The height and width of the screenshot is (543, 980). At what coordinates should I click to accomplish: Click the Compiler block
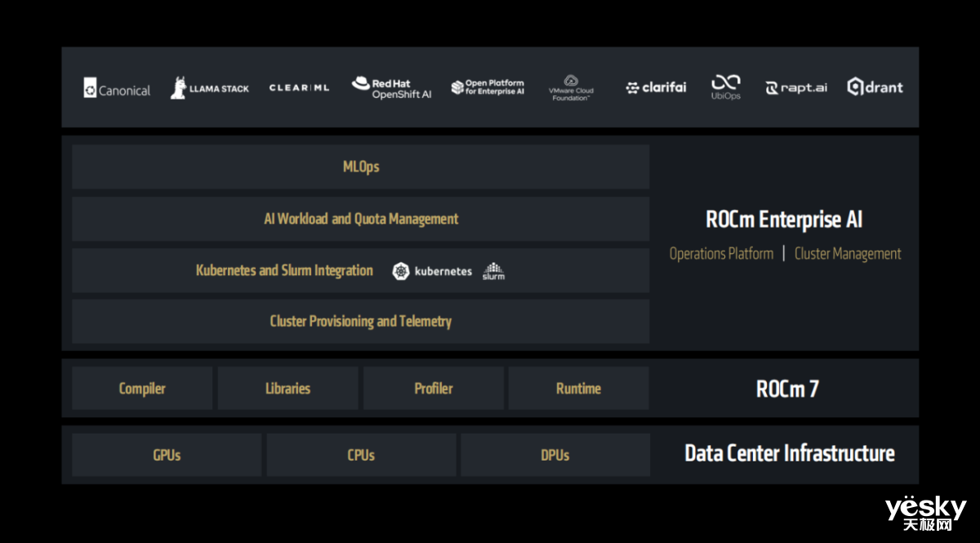142,389
